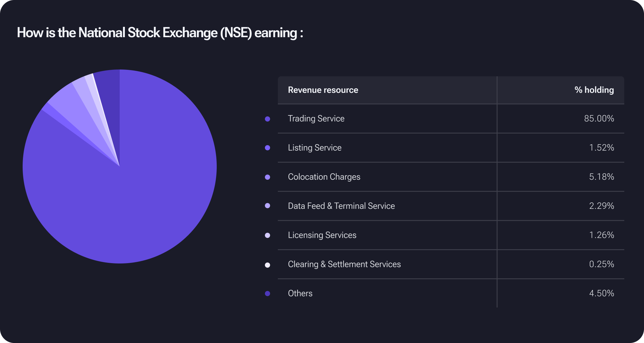Select the largest Trading Service pie slice
Image resolution: width=644 pixels, height=343 pixels.
click(x=129, y=194)
